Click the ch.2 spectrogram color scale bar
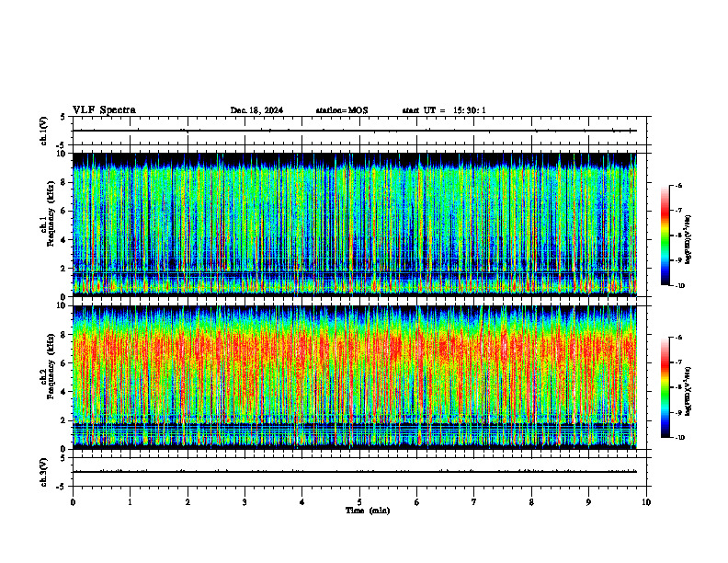The width and height of the screenshot is (728, 563). pyautogui.click(x=665, y=387)
